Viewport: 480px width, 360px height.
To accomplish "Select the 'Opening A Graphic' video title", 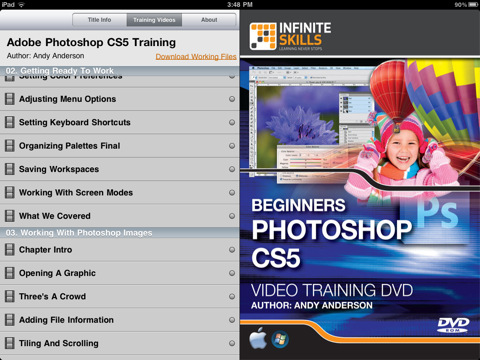I will (x=57, y=273).
